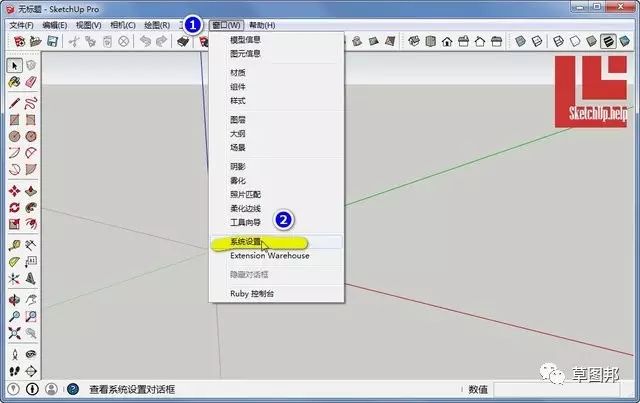Select the Line pencil tool
Viewport: 640px width, 403px height.
pos(15,103)
